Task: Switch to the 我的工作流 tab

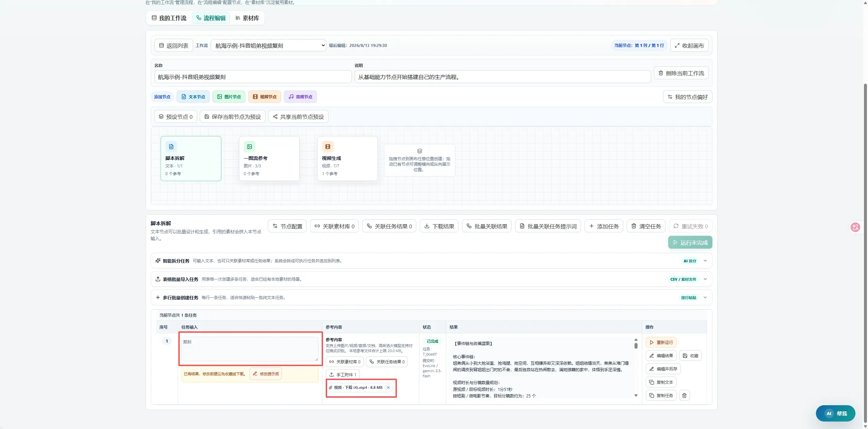Action: pyautogui.click(x=169, y=18)
